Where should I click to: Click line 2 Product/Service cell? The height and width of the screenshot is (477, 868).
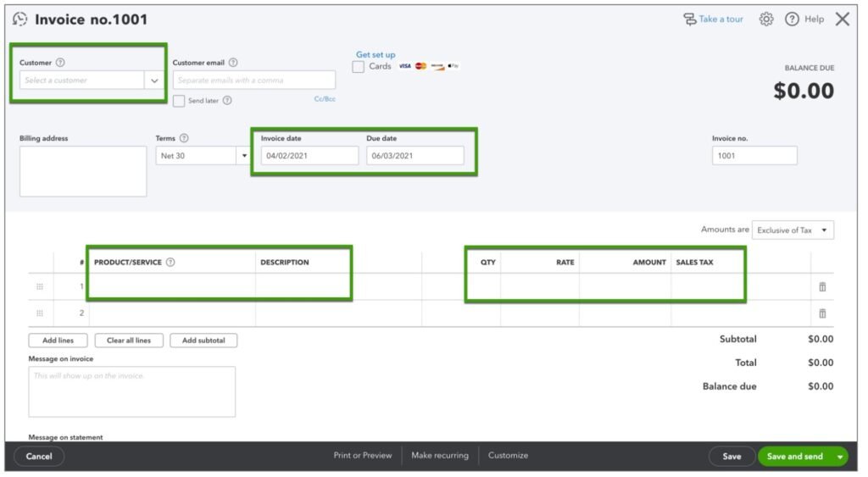(x=172, y=313)
